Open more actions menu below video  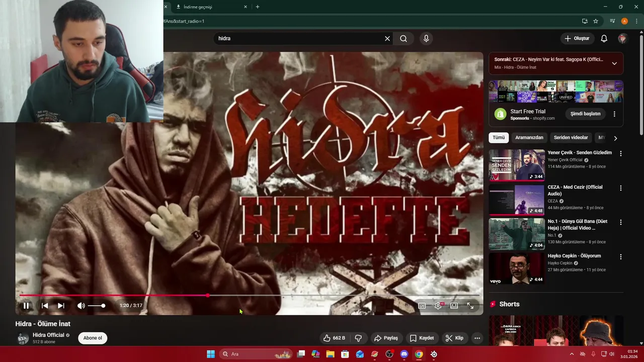[x=477, y=338]
